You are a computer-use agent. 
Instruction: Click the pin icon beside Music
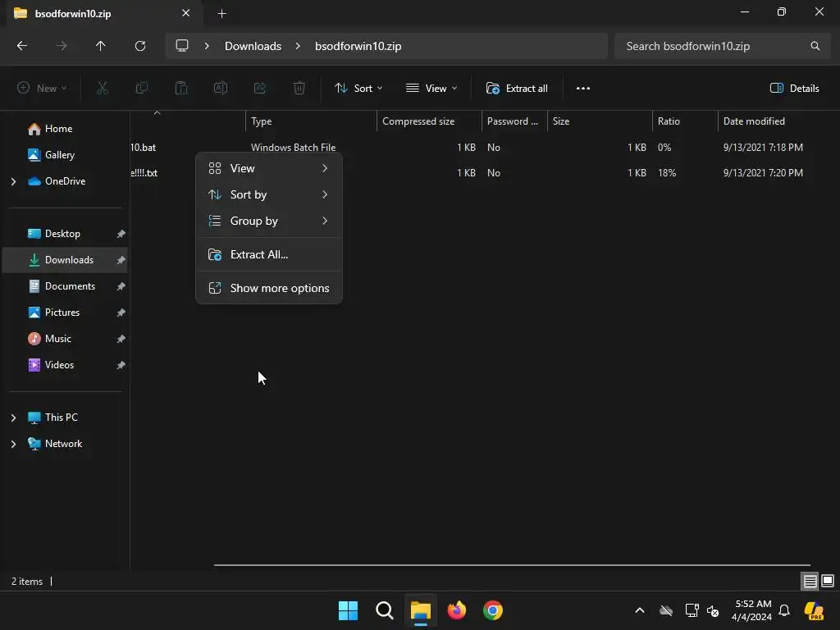(x=121, y=339)
